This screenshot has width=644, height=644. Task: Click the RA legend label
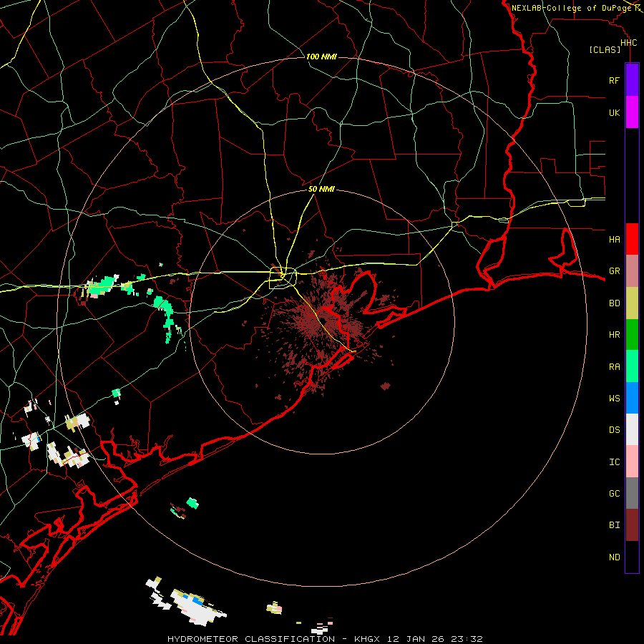coord(614,366)
